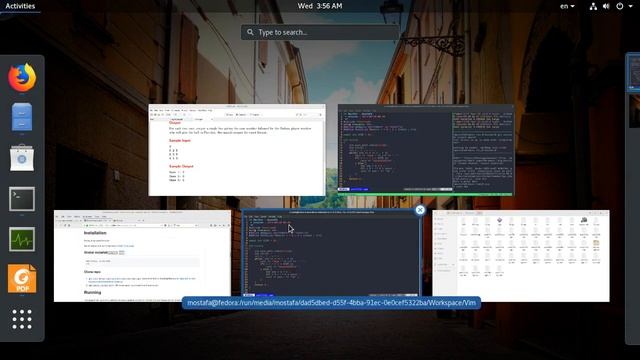Switch to the second workspace thumbnail

pyautogui.click(x=634, y=111)
